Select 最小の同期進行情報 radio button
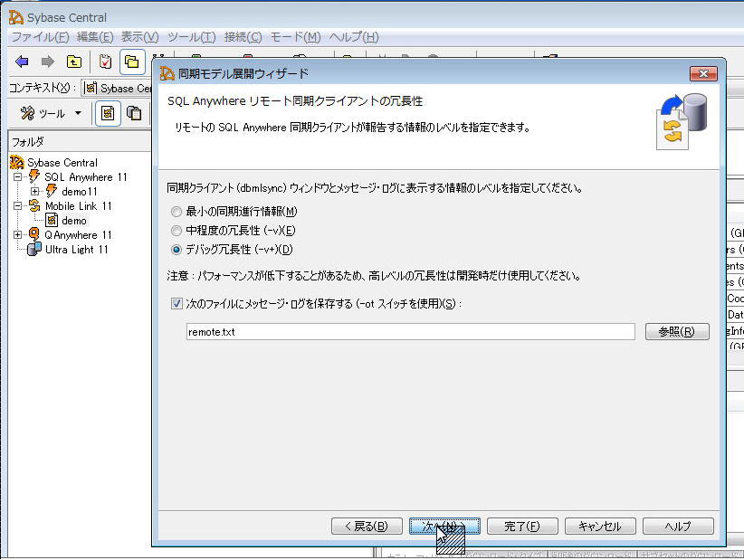Viewport: 744px width, 560px height. click(x=176, y=212)
